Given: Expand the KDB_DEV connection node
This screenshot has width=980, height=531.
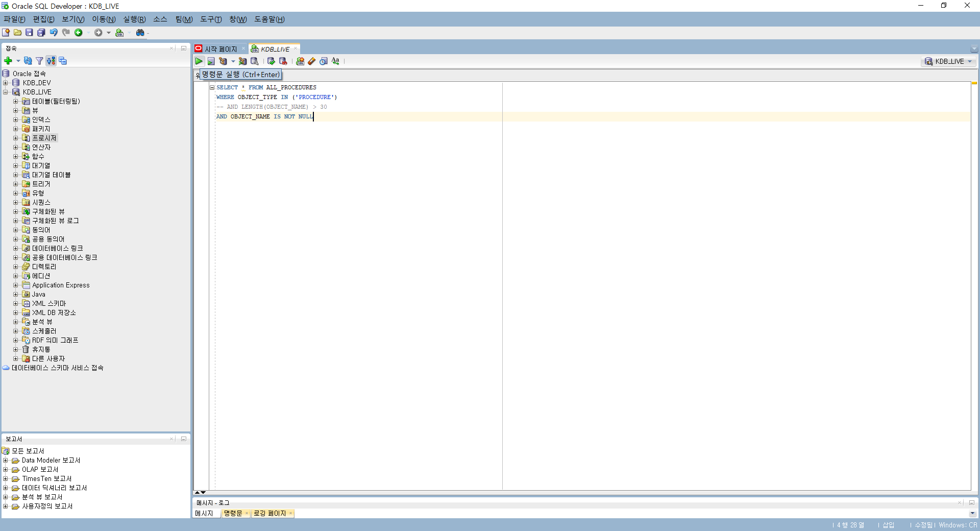Looking at the screenshot, I should [6, 83].
